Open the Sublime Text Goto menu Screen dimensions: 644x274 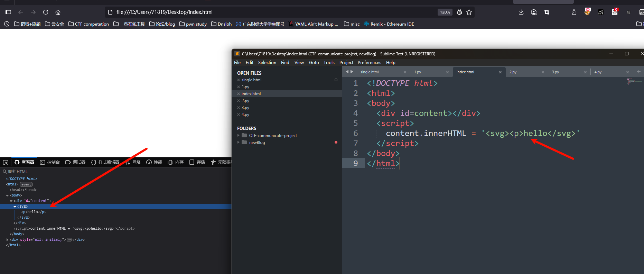coord(314,63)
